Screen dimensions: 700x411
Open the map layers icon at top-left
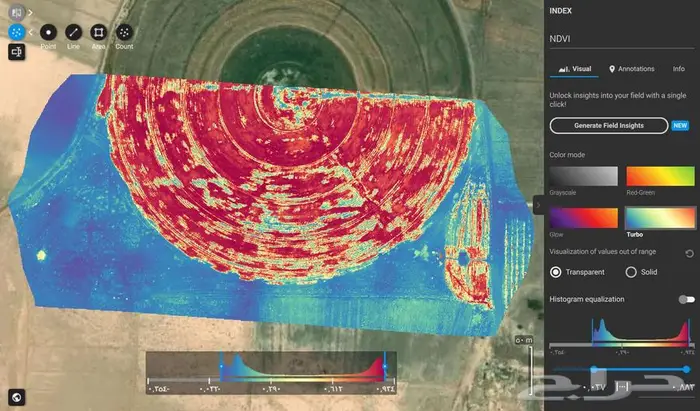click(x=16, y=12)
